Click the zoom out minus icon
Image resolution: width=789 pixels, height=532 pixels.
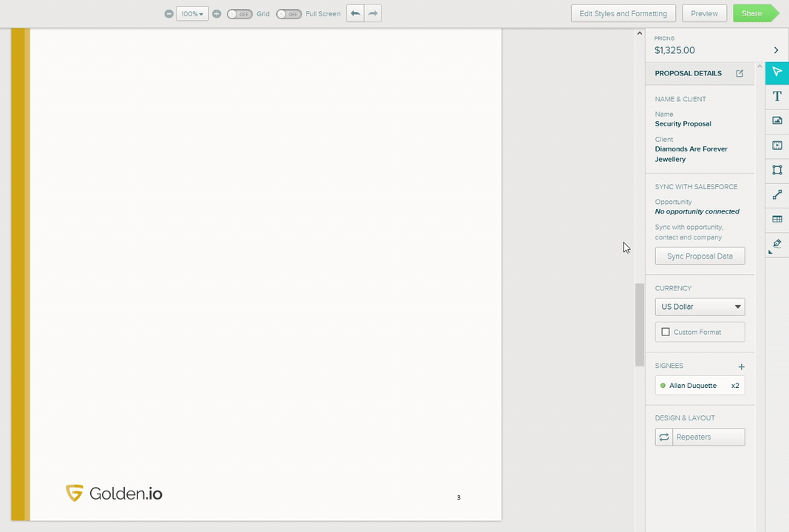[169, 13]
